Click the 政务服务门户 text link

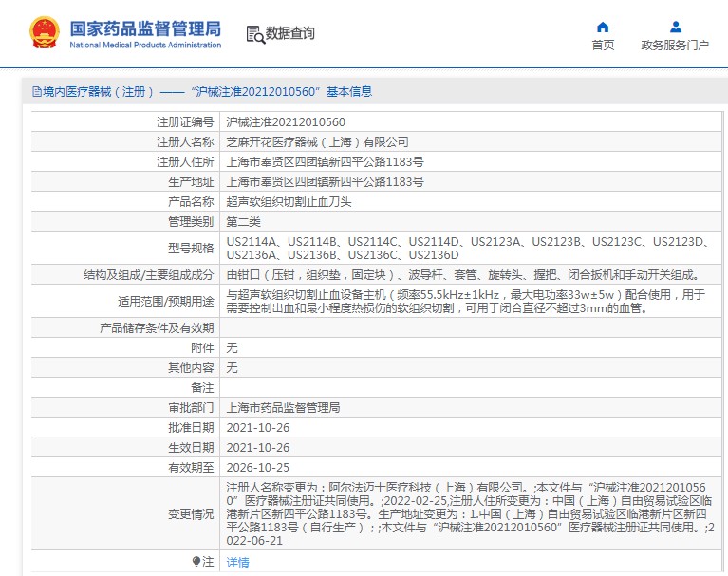pos(675,45)
